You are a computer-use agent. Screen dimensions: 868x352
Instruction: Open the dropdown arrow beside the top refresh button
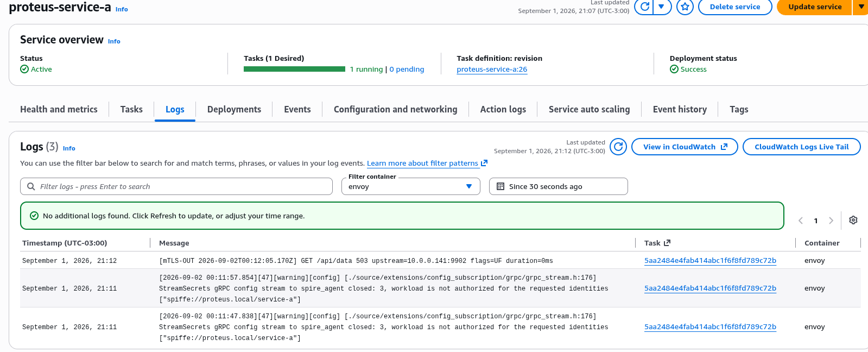click(x=662, y=7)
